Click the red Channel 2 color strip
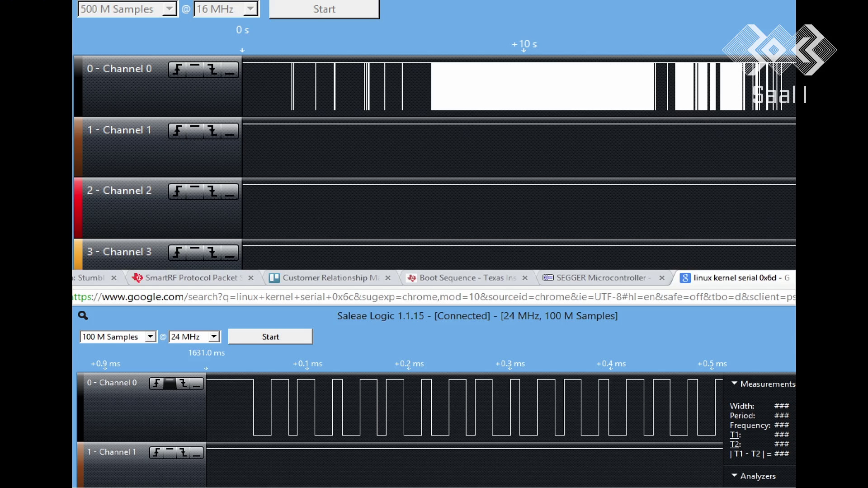The image size is (868, 488). [x=78, y=208]
